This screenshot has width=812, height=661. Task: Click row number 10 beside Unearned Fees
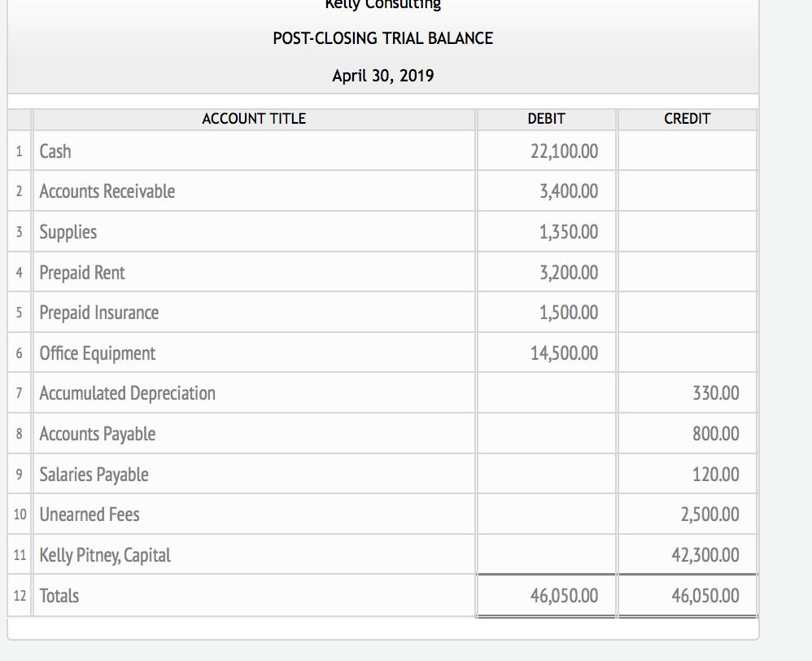[x=20, y=514]
